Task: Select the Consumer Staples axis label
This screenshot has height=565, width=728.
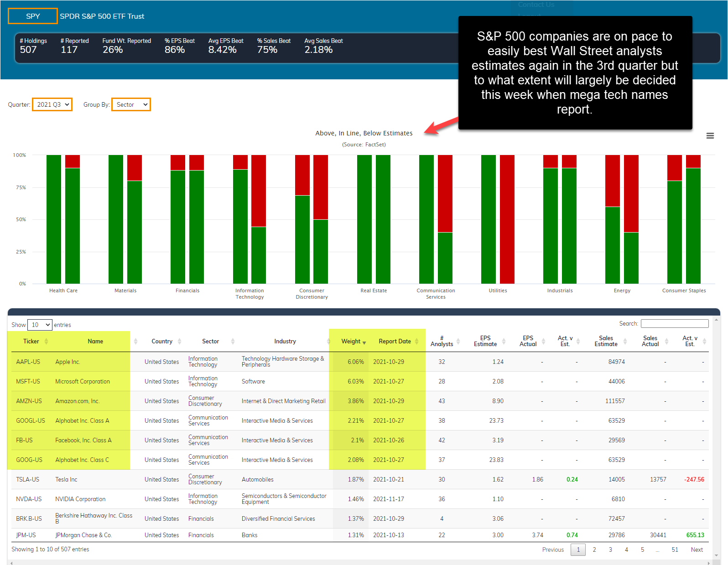Action: pos(684,290)
